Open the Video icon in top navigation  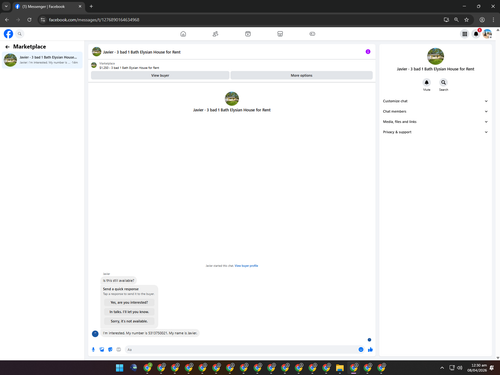248,34
